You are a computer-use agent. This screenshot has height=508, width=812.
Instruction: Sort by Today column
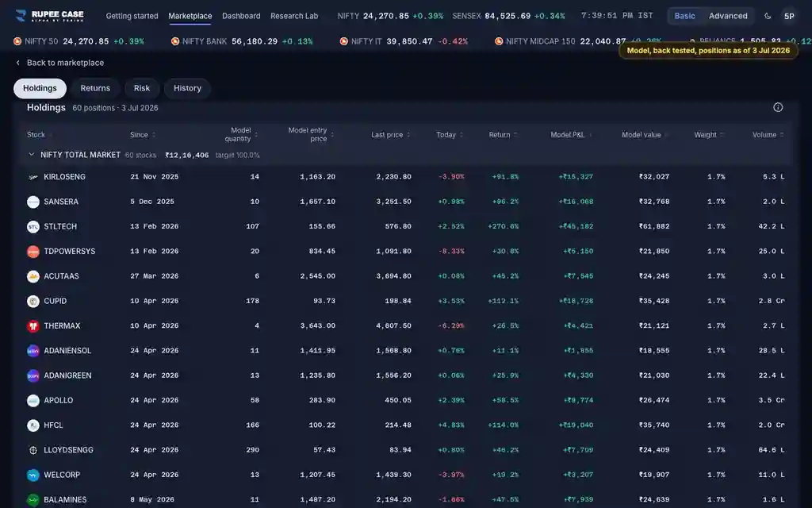450,135
